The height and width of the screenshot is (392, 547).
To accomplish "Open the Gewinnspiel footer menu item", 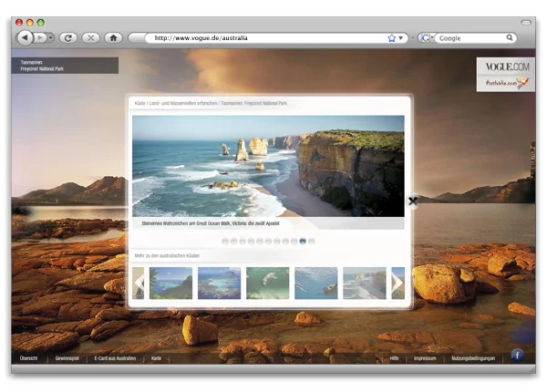I will [67, 358].
